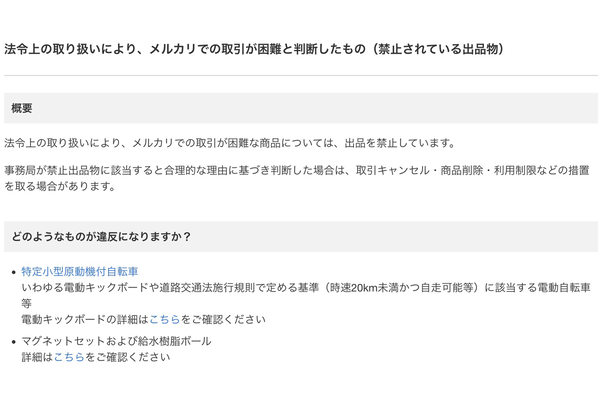600x400 pixels.
Task: Click the paragraph stating 出品を禁止しています
Action: pos(230,143)
